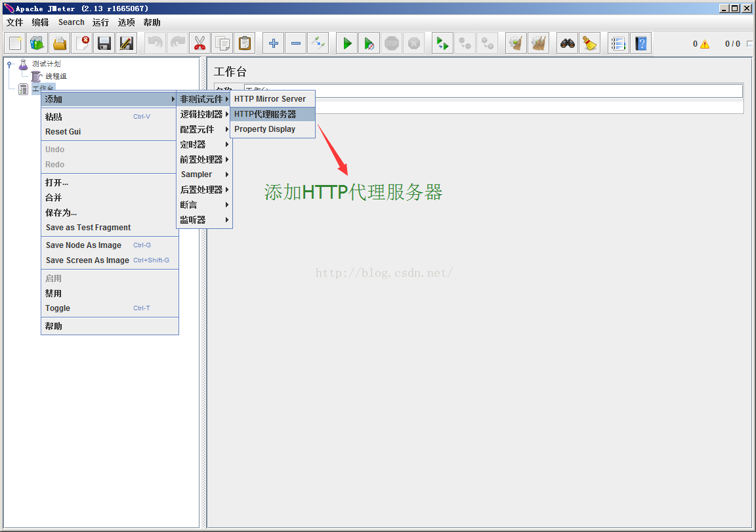Viewport: 756px width, 532px height.
Task: Choose HTTP代理服务器 from submenu
Action: 272,114
